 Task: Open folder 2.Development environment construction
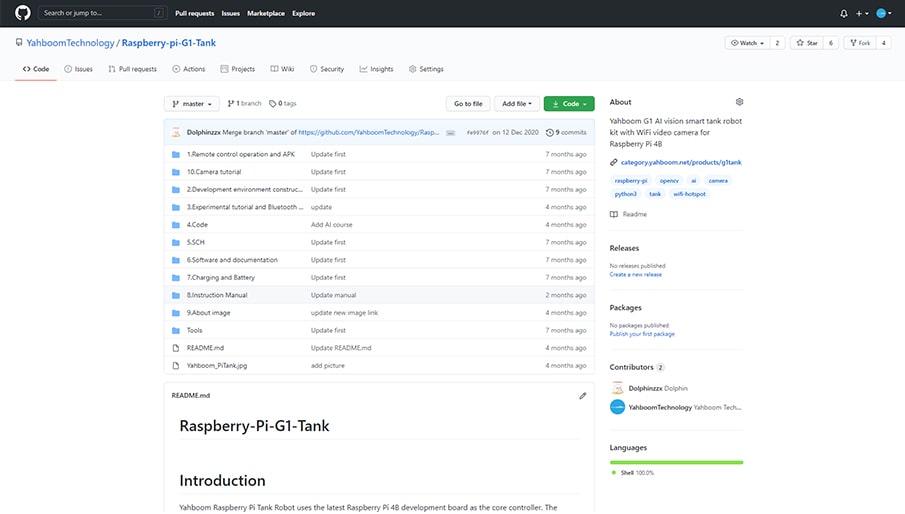tap(245, 189)
